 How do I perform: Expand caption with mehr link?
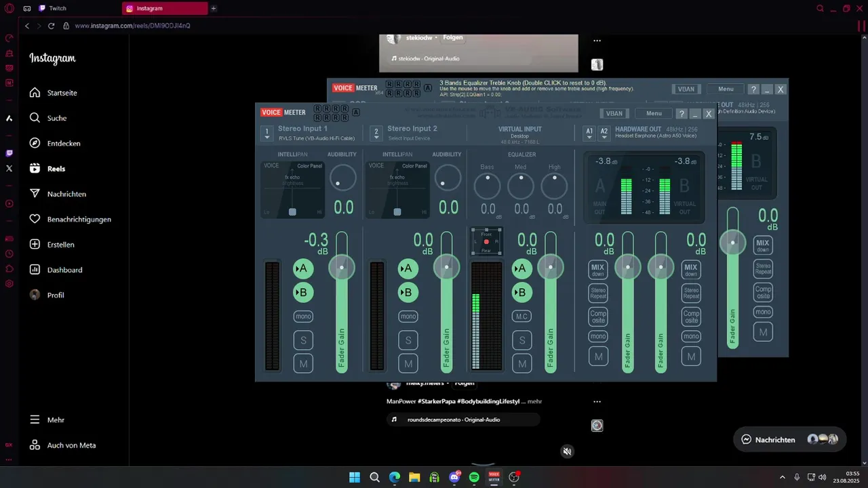[x=534, y=401]
